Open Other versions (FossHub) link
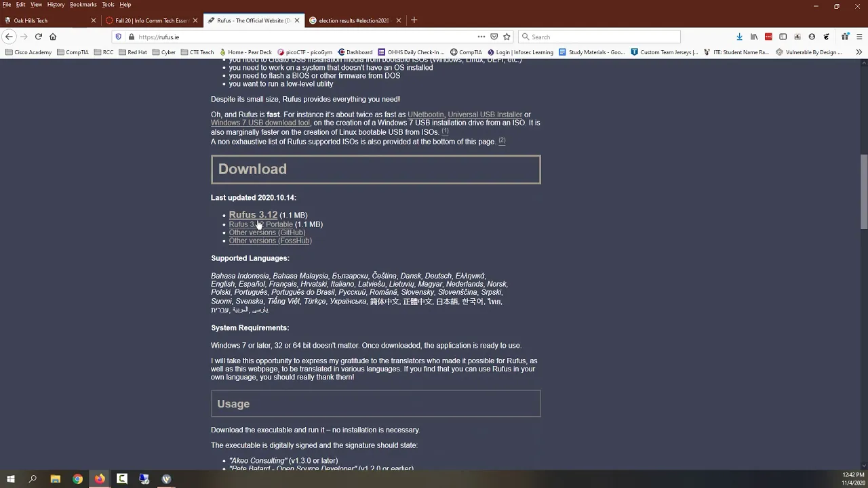The height and width of the screenshot is (488, 868). point(271,241)
